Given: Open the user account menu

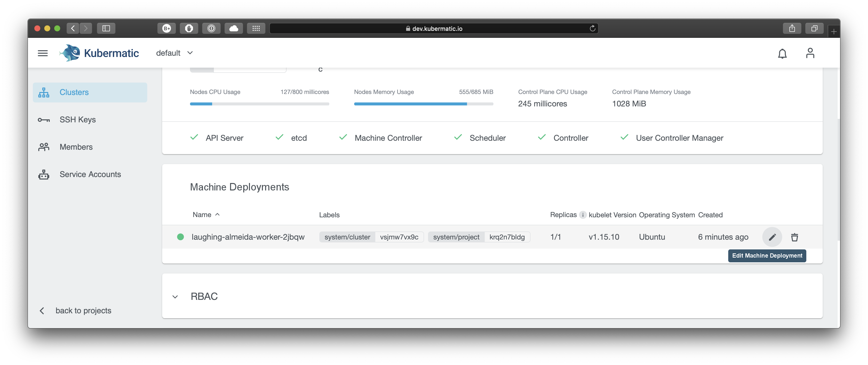Looking at the screenshot, I should (x=810, y=53).
